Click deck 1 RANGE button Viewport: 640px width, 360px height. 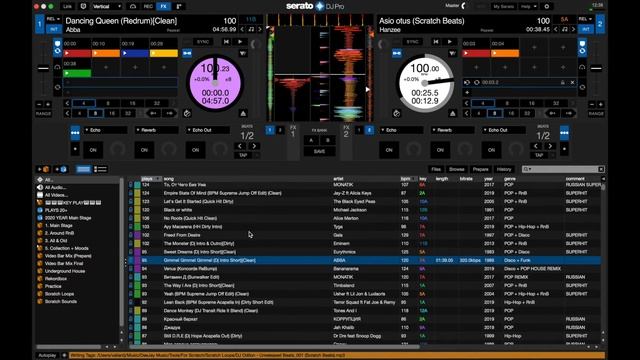tap(43, 113)
